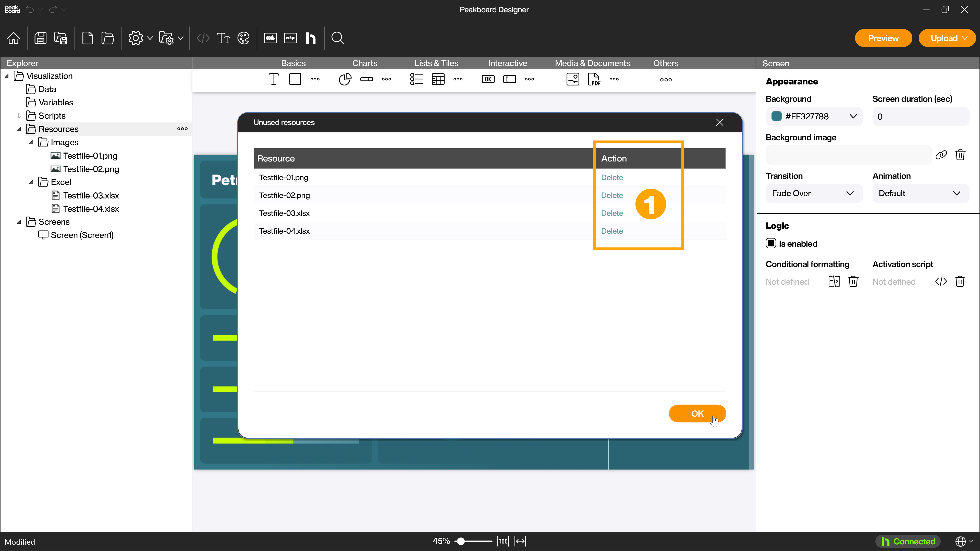The width and height of the screenshot is (980, 551).
Task: Click Delete for Testfile-01.png
Action: (612, 177)
